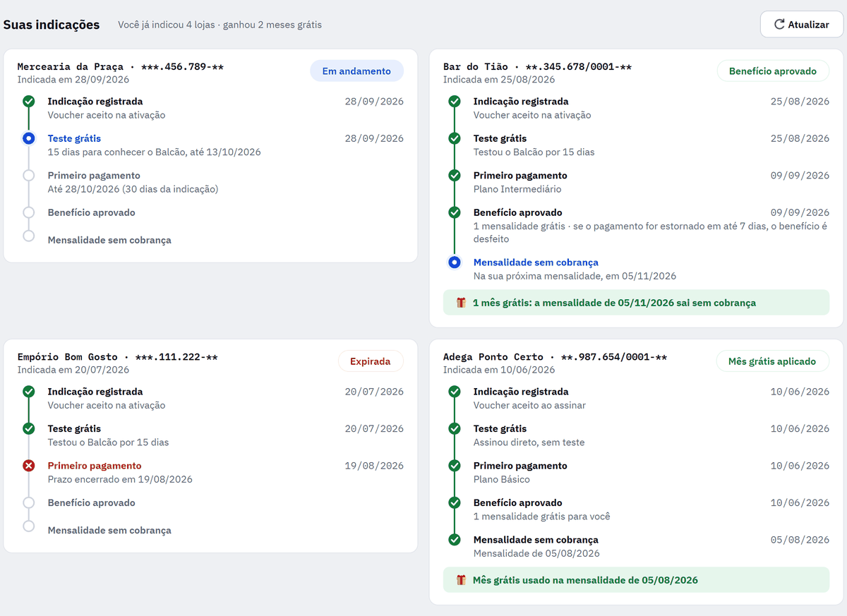Click the Benefício aprovado badge on Bar do Tião
Viewport: 847px width, 616px height.
773,71
